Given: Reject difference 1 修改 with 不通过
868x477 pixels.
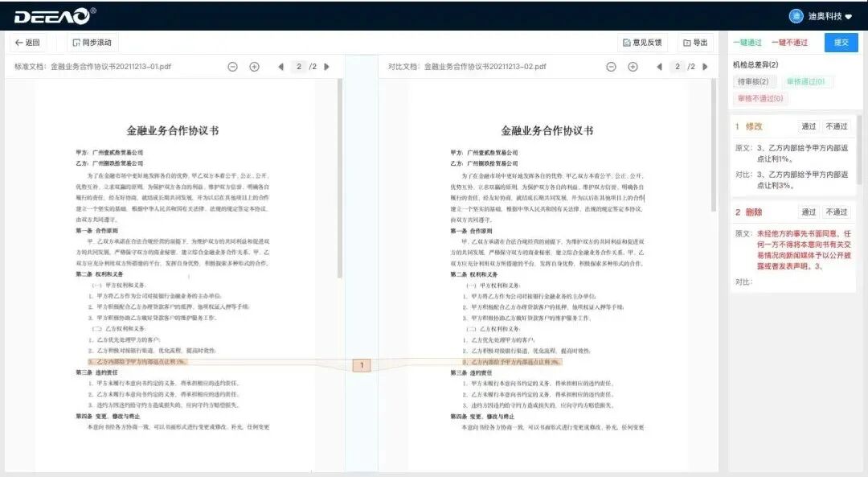Looking at the screenshot, I should [x=837, y=126].
